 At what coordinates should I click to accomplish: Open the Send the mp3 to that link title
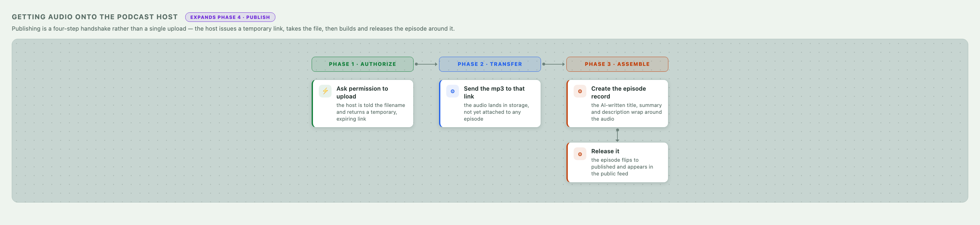pyautogui.click(x=494, y=92)
